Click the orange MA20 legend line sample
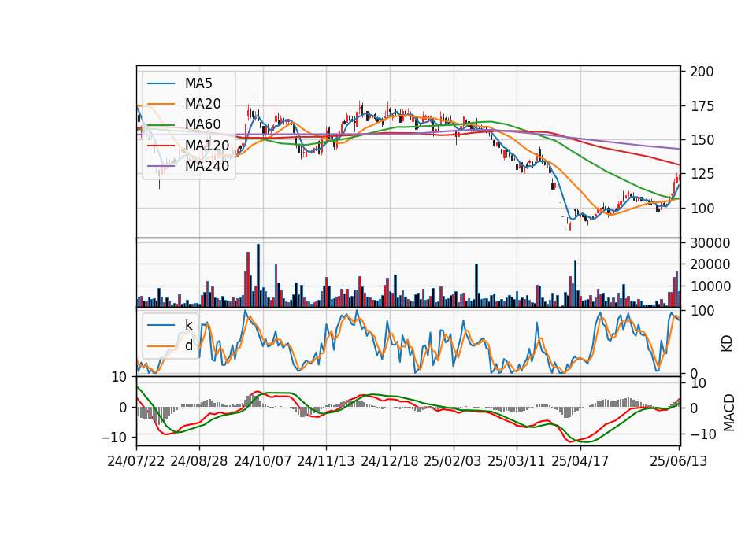Image resolution: width=756 pixels, height=543 pixels. [161, 104]
